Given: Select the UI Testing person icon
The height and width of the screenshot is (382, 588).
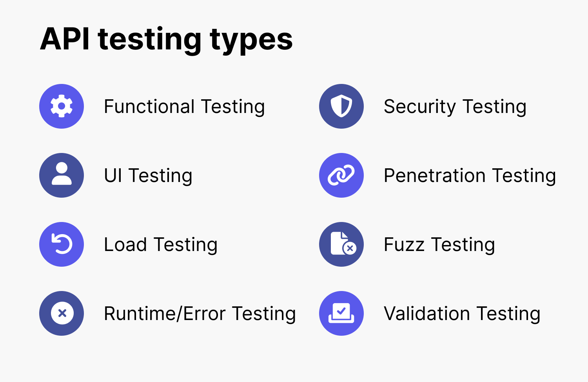Looking at the screenshot, I should pos(62,175).
